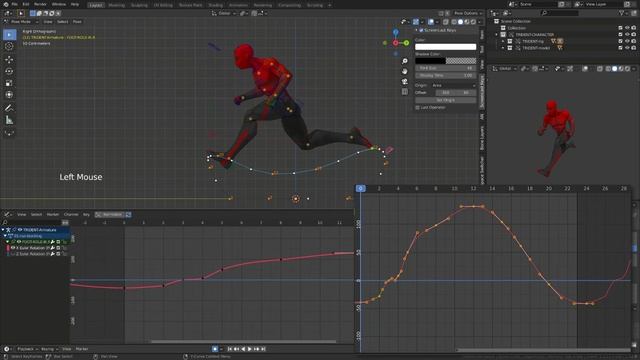
Task: Click the zoom magnifier icon in main viewport
Action: coord(404,61)
